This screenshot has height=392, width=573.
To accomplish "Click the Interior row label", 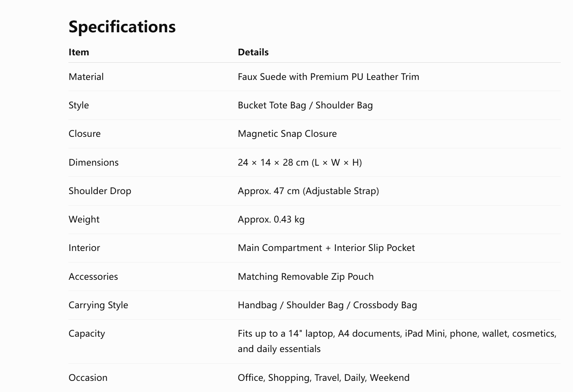I will click(x=84, y=248).
